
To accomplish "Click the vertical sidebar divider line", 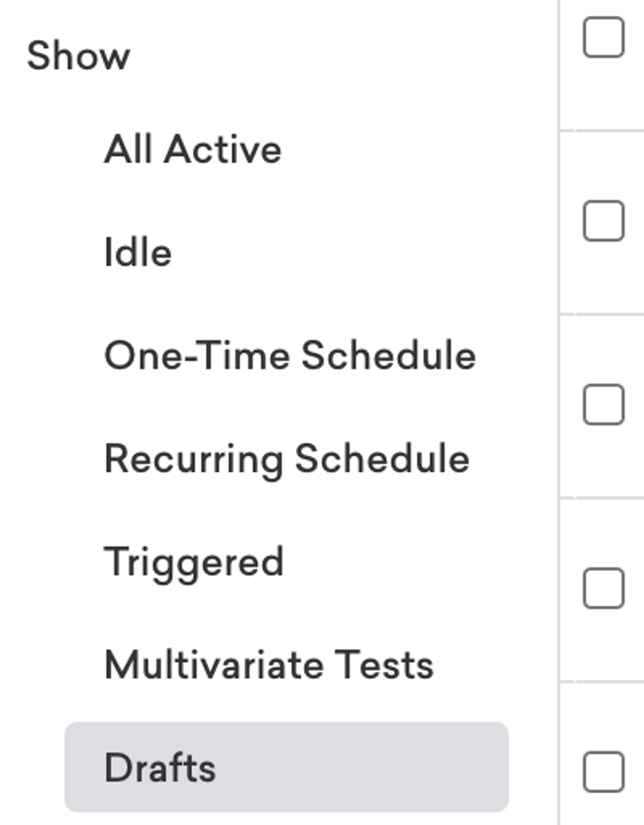I will tap(559, 413).
